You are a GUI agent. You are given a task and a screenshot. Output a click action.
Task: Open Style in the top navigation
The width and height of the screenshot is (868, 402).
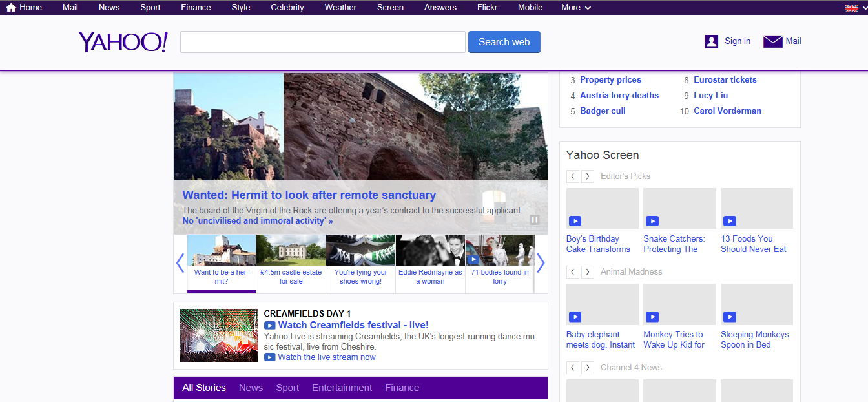(241, 8)
